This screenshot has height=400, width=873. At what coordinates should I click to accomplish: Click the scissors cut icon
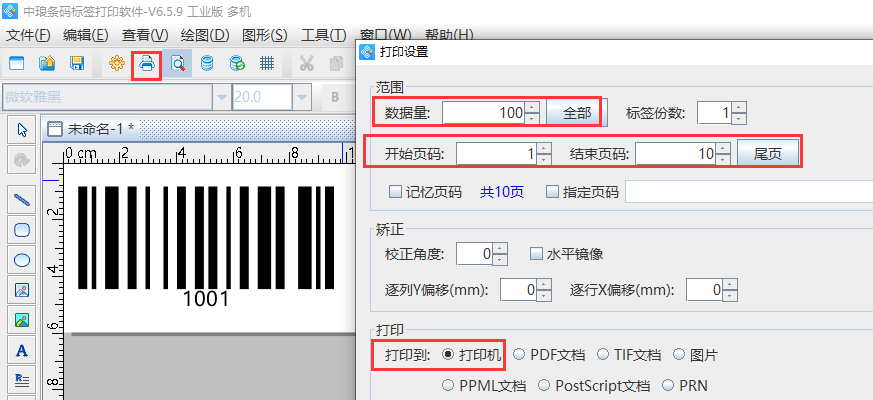click(x=306, y=64)
